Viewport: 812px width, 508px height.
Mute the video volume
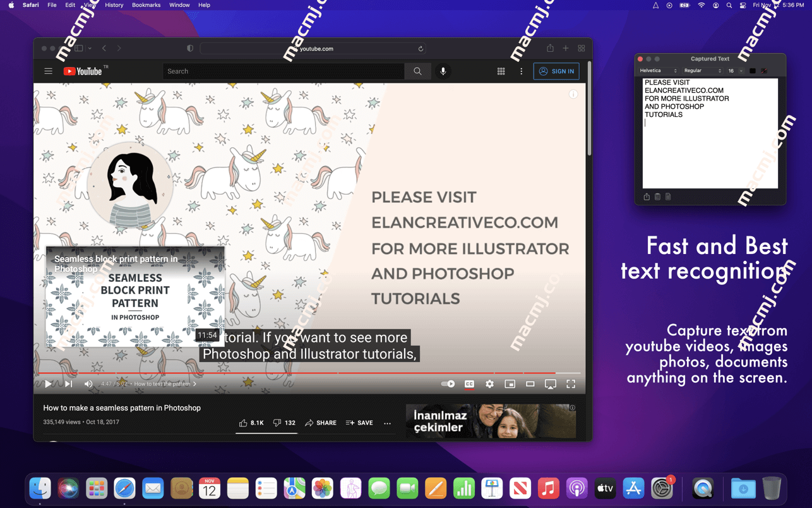88,384
